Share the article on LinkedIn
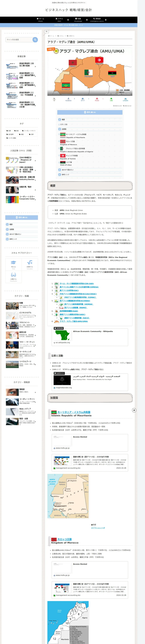The height and width of the screenshot is (644, 145). click(126, 99)
